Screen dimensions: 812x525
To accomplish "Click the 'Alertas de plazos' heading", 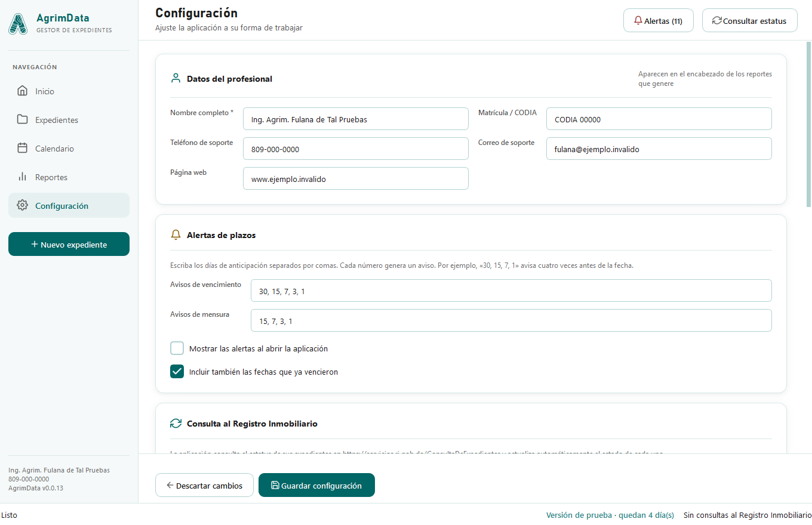I will click(221, 236).
